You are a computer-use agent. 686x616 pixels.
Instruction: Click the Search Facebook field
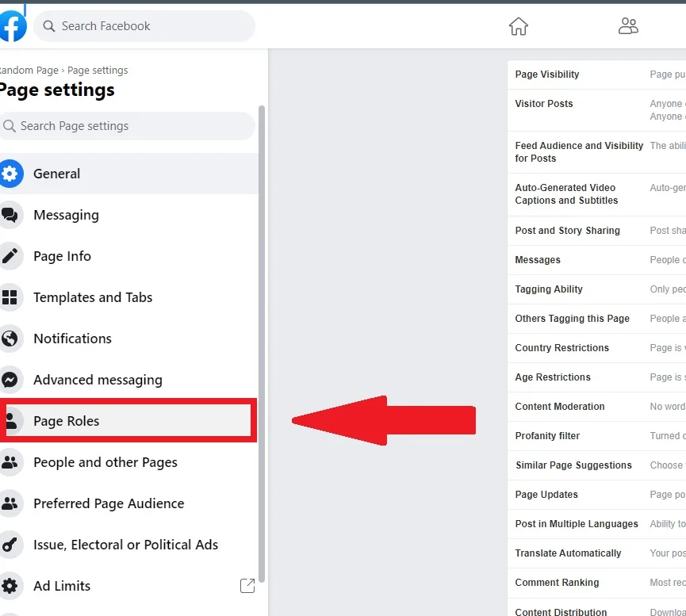click(x=144, y=26)
